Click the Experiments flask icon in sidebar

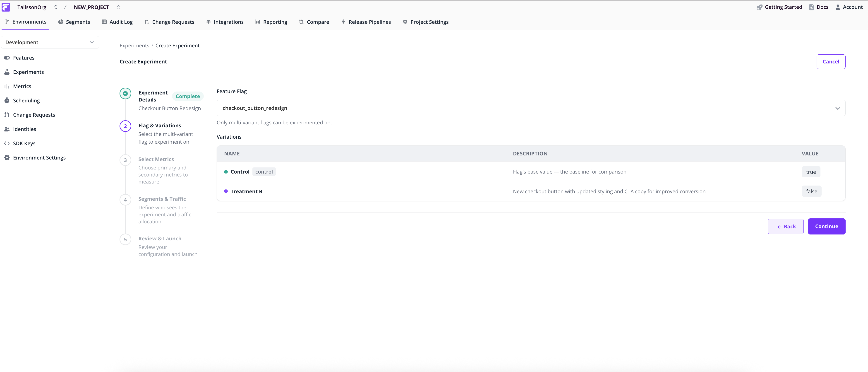pyautogui.click(x=7, y=72)
